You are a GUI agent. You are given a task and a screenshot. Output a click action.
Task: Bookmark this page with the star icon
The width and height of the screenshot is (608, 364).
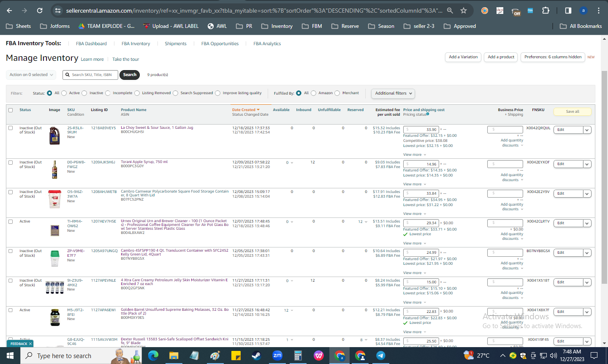pos(464,11)
